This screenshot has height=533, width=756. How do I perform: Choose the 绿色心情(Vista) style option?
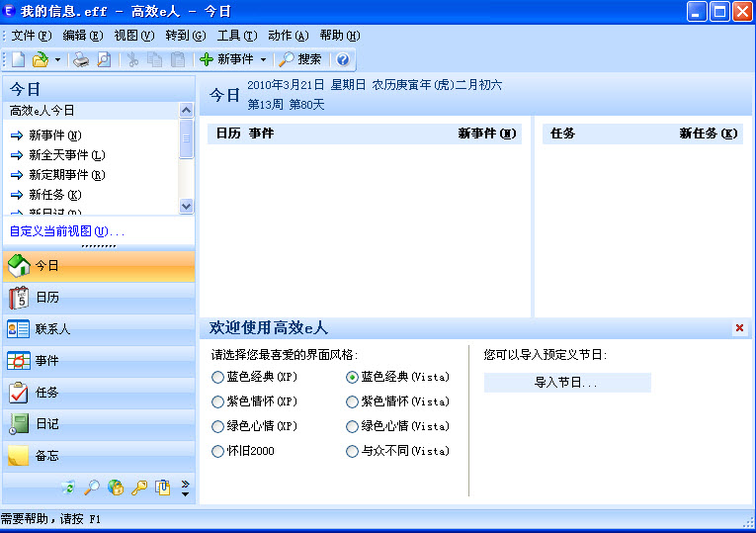(353, 426)
